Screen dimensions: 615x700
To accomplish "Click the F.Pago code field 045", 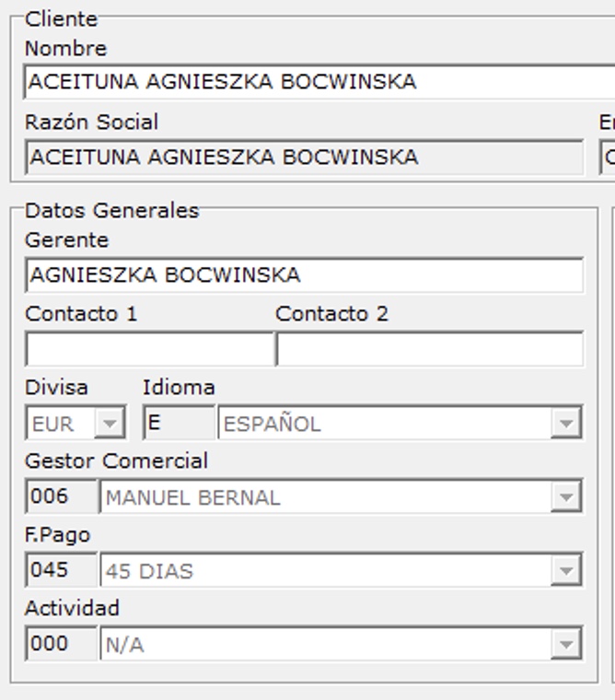I will 61,571.
